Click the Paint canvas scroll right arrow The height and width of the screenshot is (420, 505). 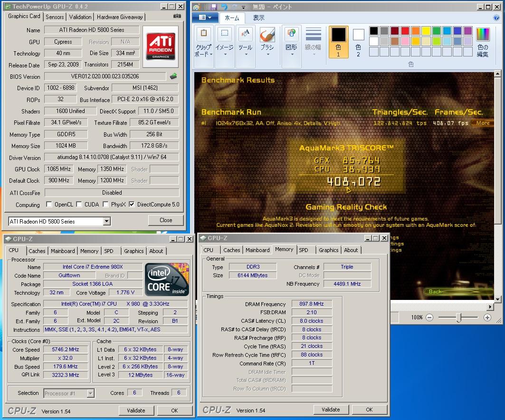tap(490, 307)
